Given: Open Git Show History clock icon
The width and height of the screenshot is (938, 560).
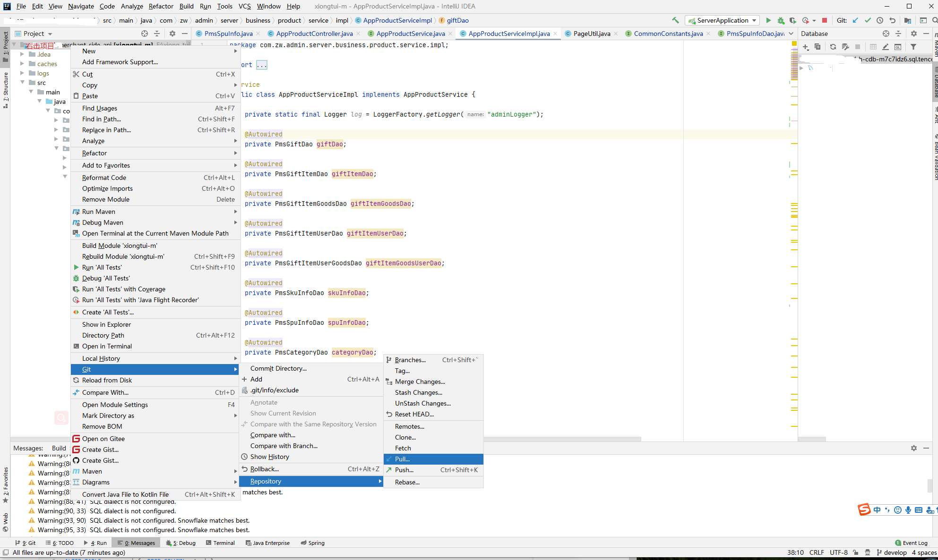Looking at the screenshot, I should pos(880,20).
